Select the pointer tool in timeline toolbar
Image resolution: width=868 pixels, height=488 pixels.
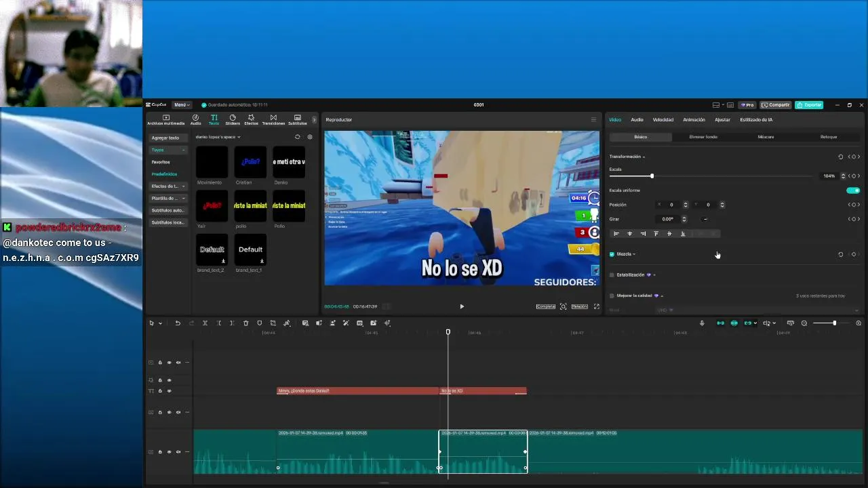pos(152,323)
